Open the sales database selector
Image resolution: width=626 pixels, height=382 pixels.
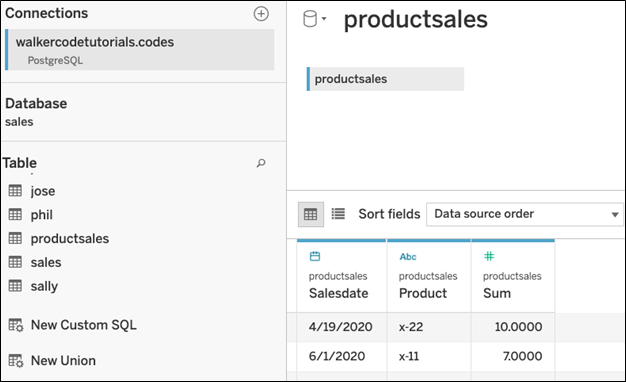click(x=19, y=122)
